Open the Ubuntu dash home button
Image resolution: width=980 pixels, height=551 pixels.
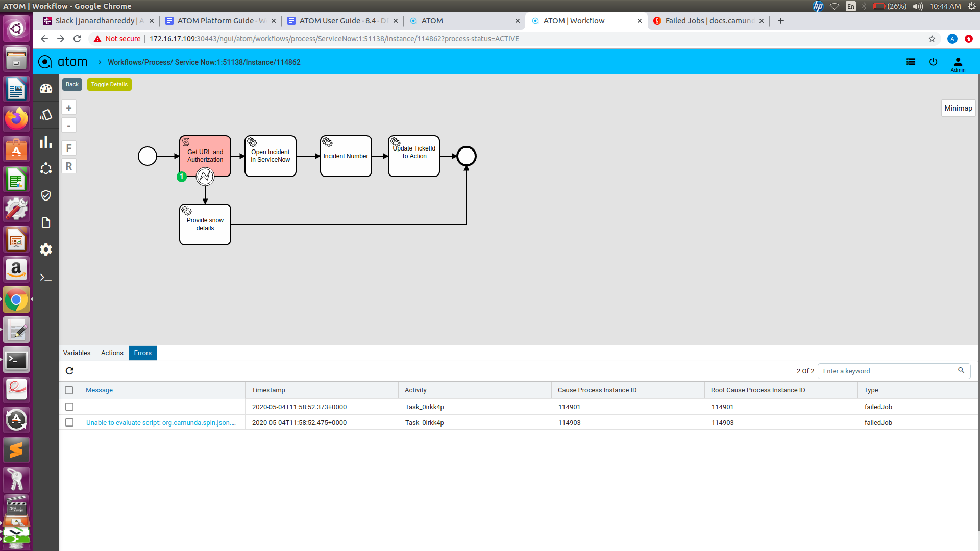click(x=16, y=28)
